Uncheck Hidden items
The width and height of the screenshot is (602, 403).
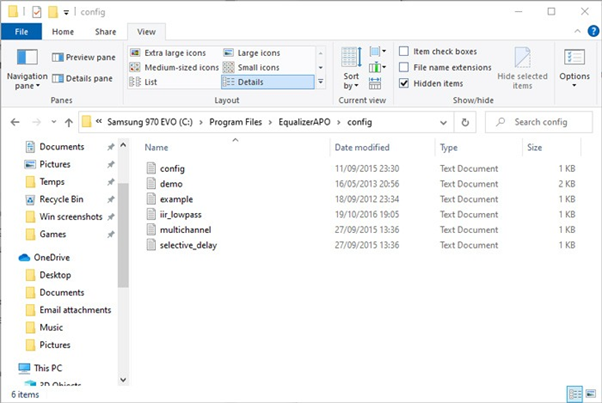point(404,83)
